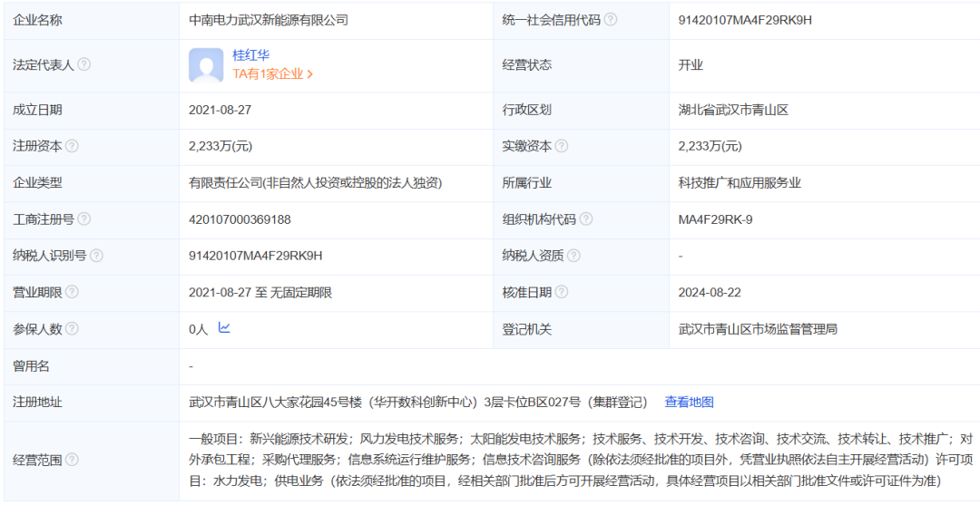Click taxpayer ID value beside 纳税人识别号

click(255, 256)
